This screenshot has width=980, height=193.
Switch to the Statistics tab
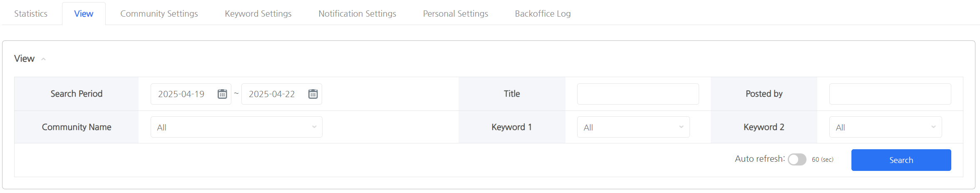tap(31, 14)
